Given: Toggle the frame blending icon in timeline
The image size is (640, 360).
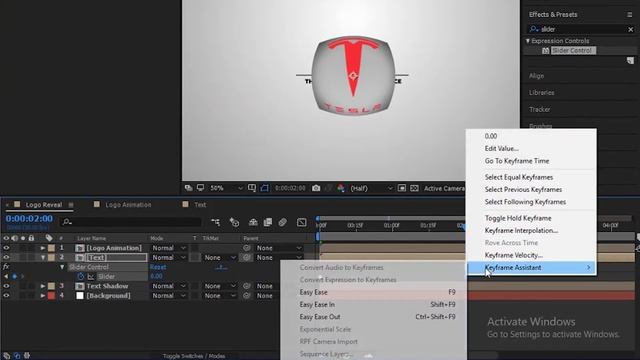Looking at the screenshot, I should click(268, 222).
